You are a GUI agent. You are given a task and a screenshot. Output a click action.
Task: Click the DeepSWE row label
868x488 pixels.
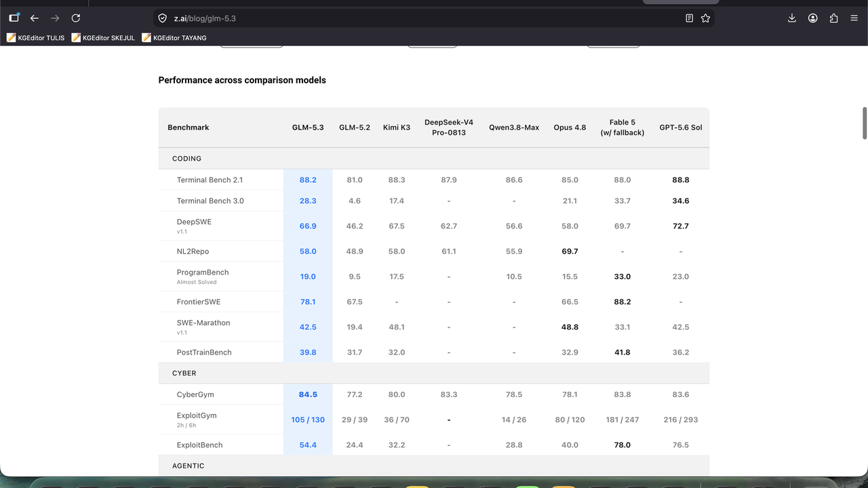[x=194, y=222]
